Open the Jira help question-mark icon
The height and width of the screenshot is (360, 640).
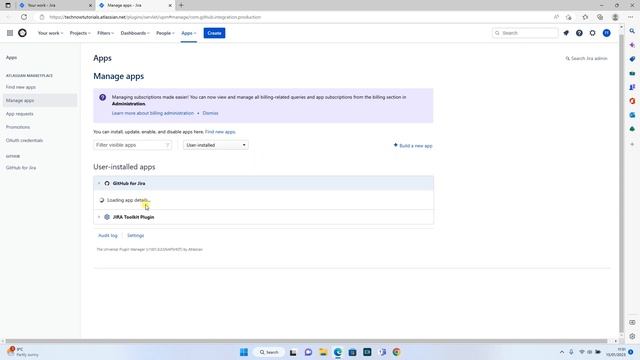point(579,33)
